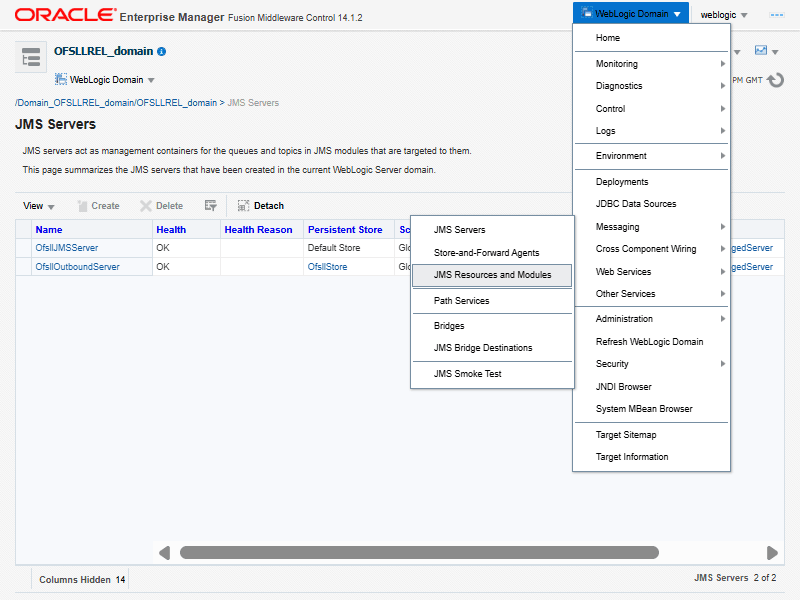Click the Create folder icon in toolbar
Image resolution: width=800 pixels, height=600 pixels.
[x=82, y=206]
